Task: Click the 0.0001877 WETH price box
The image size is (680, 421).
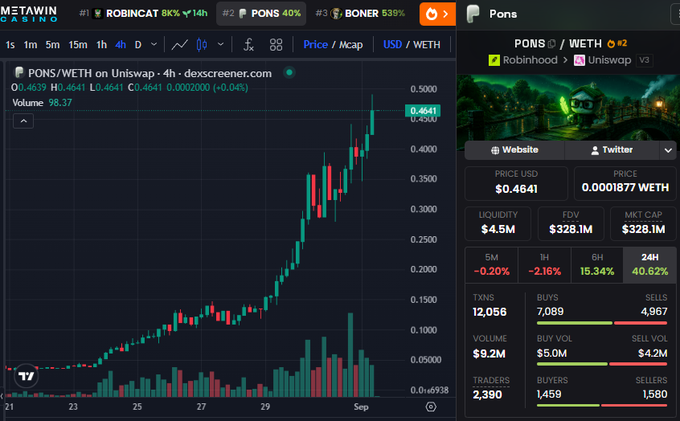Action: [625, 183]
